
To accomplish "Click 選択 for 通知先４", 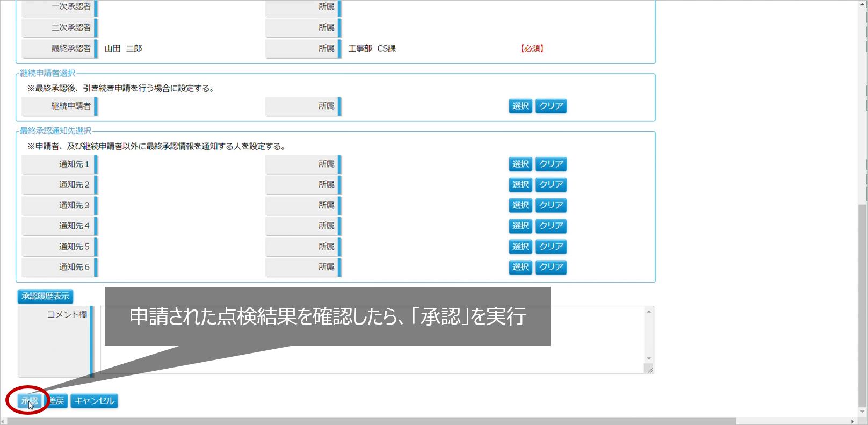I will [520, 226].
